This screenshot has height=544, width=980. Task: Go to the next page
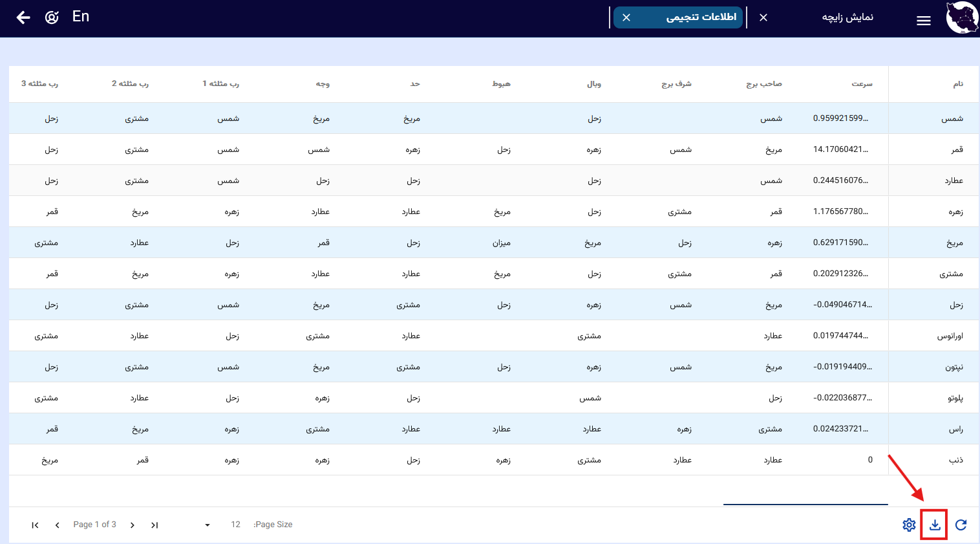pos(132,525)
